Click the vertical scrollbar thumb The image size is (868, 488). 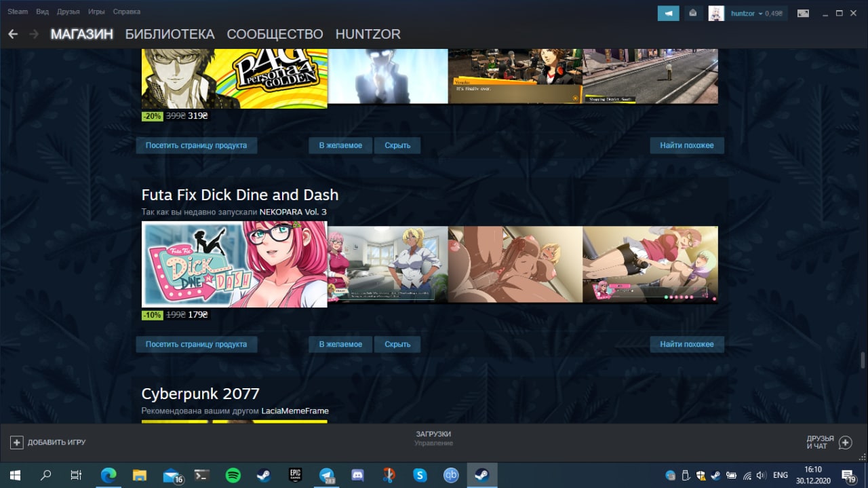point(863,359)
